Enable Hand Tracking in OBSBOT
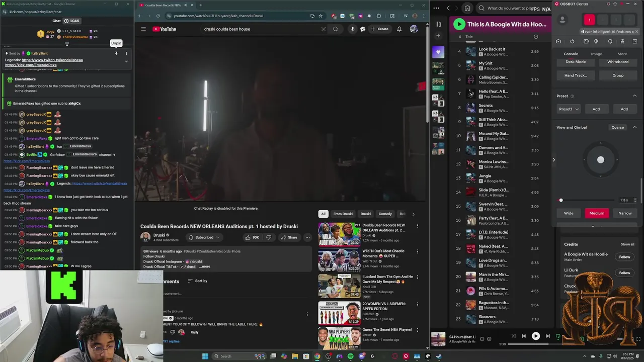644x362 pixels. (576, 75)
